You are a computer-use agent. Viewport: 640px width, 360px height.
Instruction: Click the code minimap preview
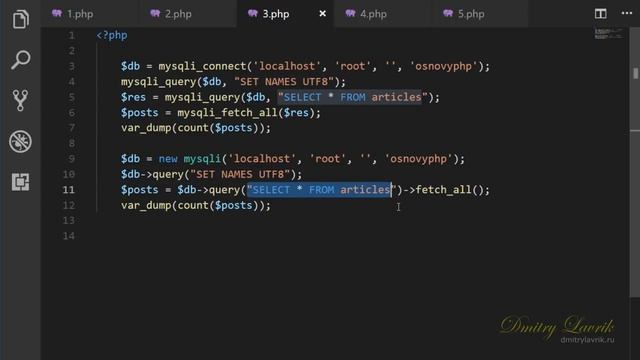[609, 33]
